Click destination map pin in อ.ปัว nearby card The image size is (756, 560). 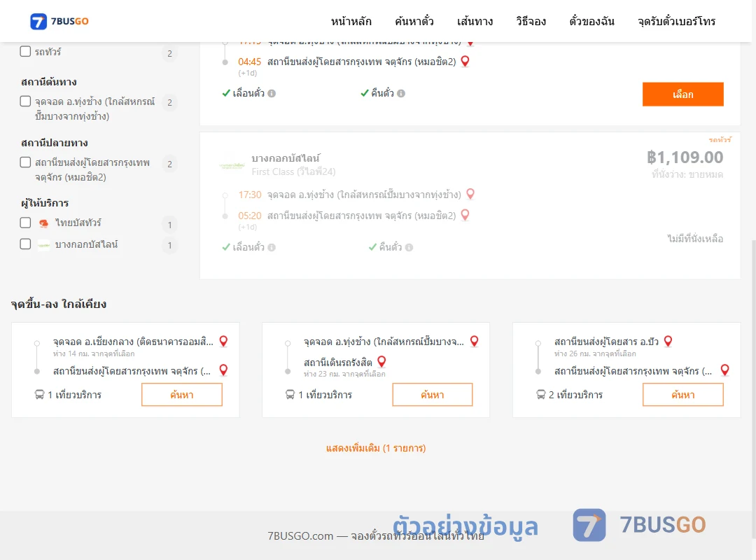(x=724, y=370)
